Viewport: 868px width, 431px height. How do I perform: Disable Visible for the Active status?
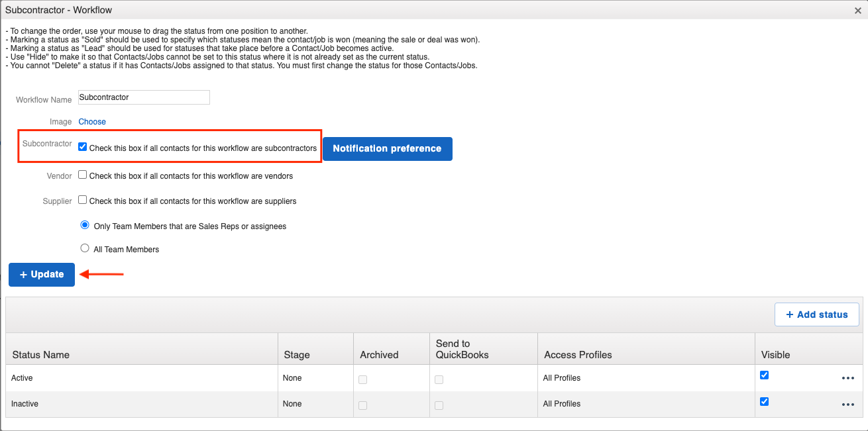point(764,375)
